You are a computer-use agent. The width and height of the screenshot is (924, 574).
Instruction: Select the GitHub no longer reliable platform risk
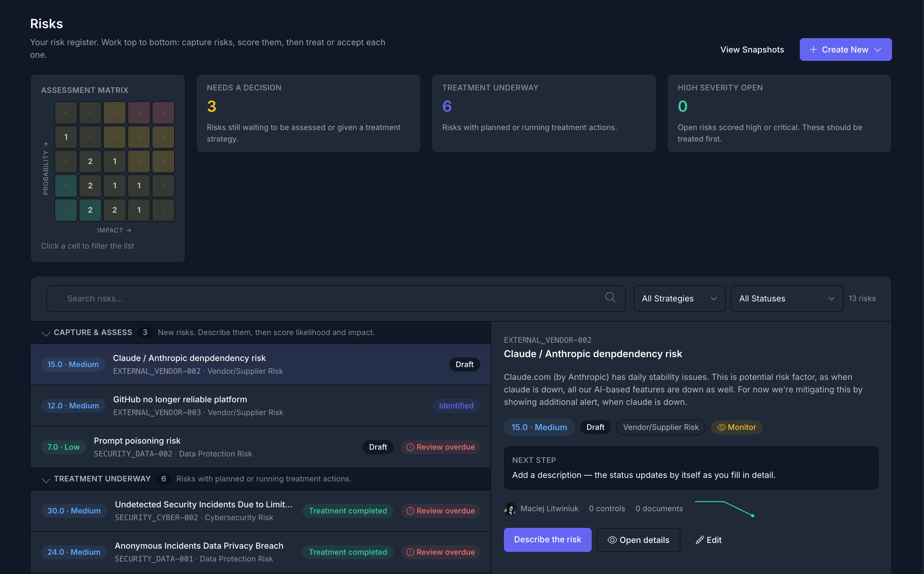tap(260, 406)
